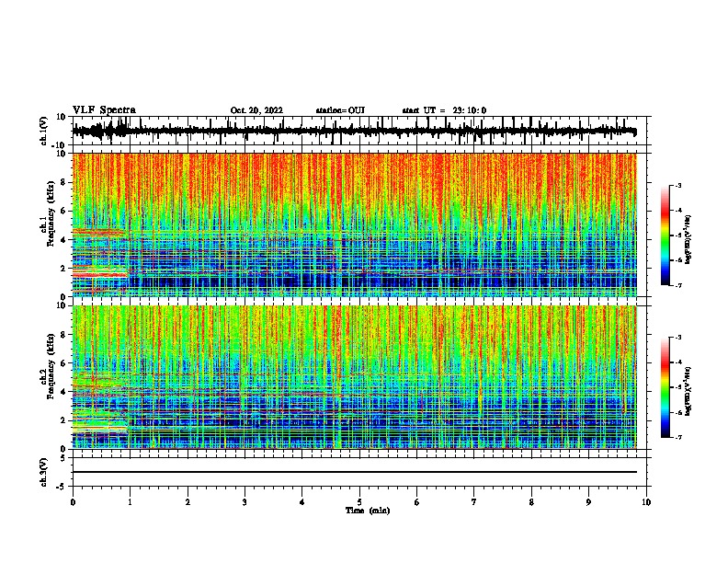Click the "ch.3(V)" axis label
The height and width of the screenshot is (563, 728).
coord(44,472)
